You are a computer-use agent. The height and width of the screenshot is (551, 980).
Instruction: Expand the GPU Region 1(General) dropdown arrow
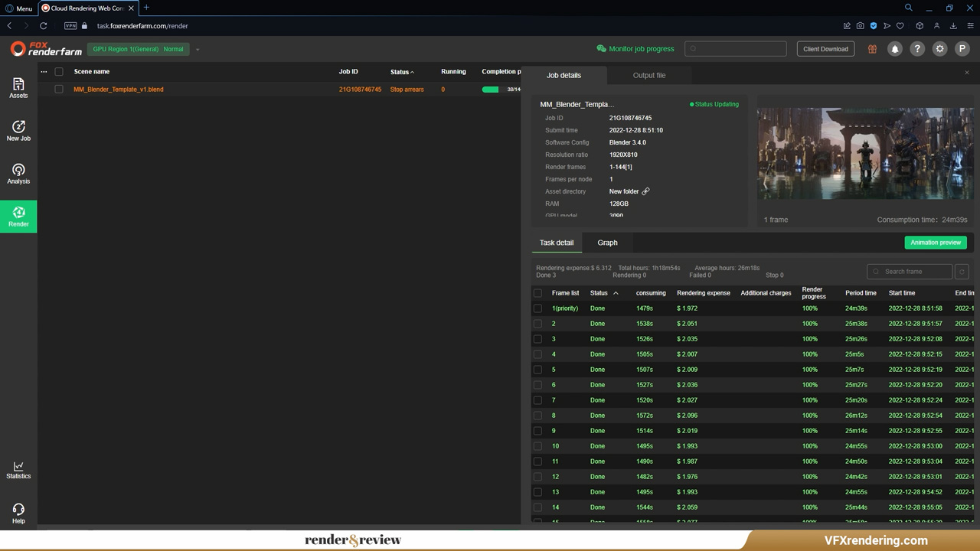[198, 50]
